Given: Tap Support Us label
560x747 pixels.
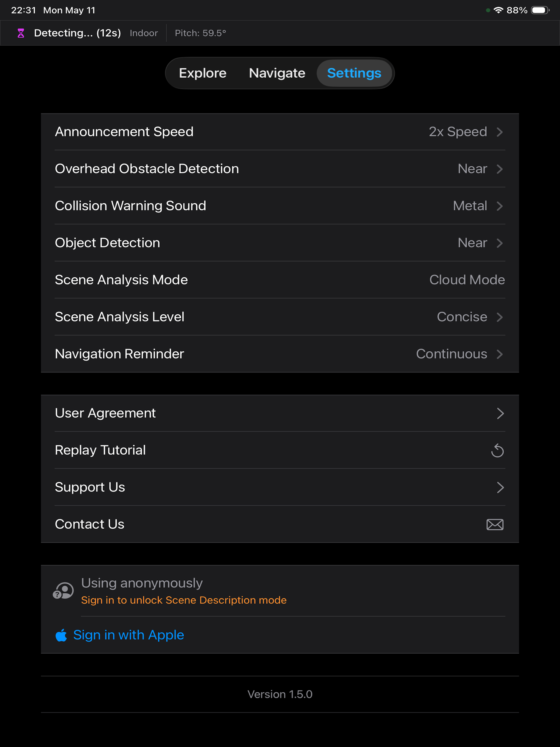Looking at the screenshot, I should (90, 487).
